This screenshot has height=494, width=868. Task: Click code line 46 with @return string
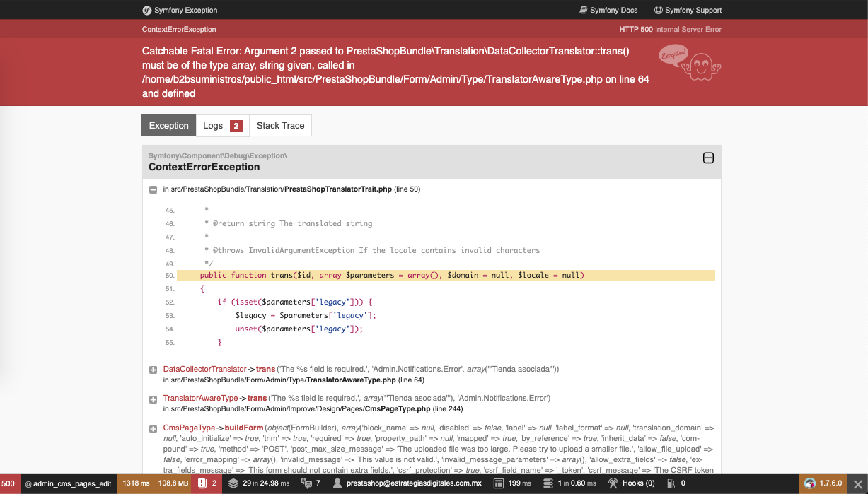pos(289,223)
